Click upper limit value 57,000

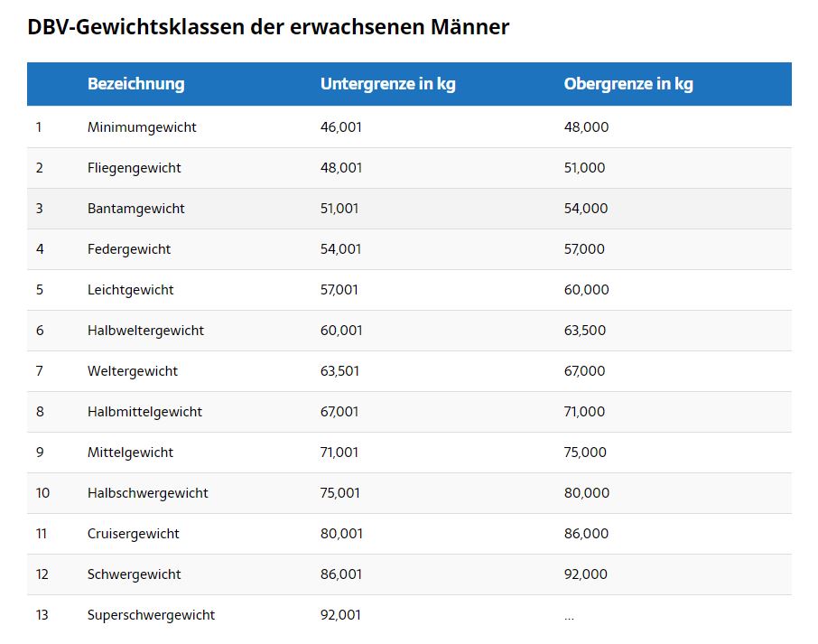(x=584, y=249)
